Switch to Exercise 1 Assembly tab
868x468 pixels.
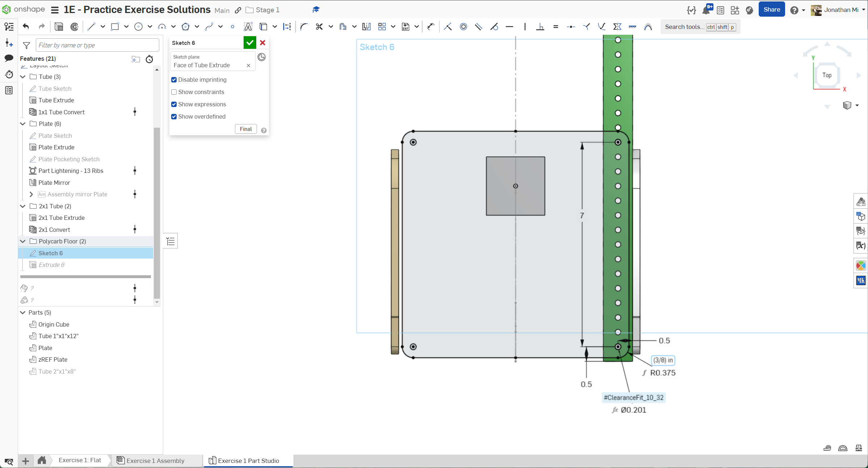[x=155, y=460]
